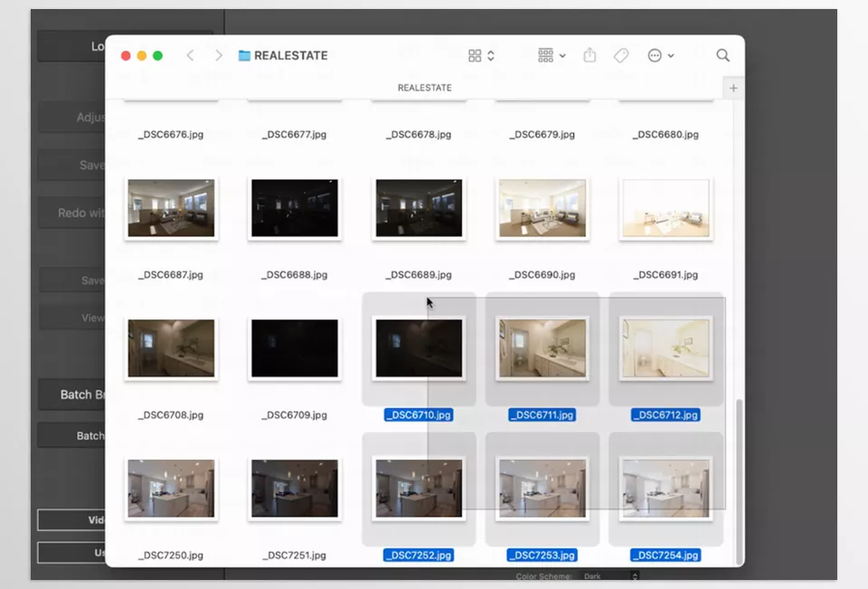This screenshot has height=589, width=868.
Task: Click Redo wi… button in background app
Action: [71, 213]
